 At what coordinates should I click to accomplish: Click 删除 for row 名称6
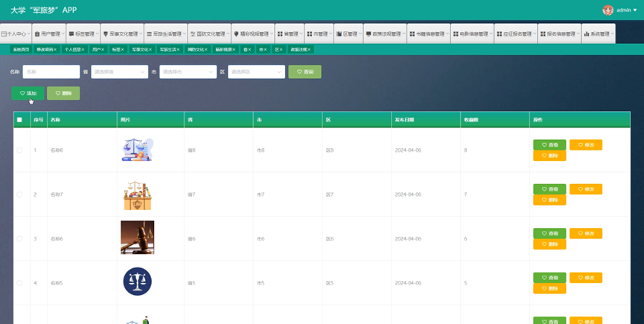click(549, 244)
